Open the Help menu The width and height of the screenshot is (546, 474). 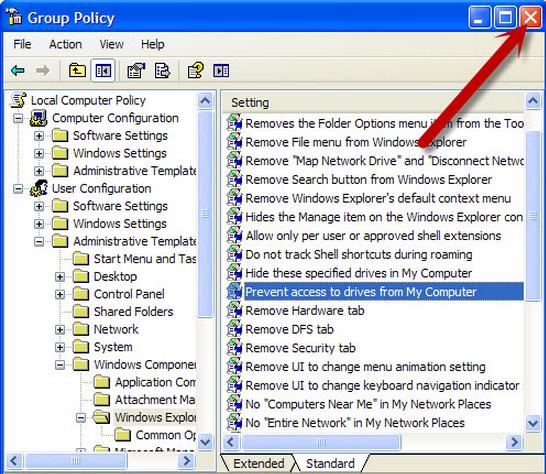point(153,44)
